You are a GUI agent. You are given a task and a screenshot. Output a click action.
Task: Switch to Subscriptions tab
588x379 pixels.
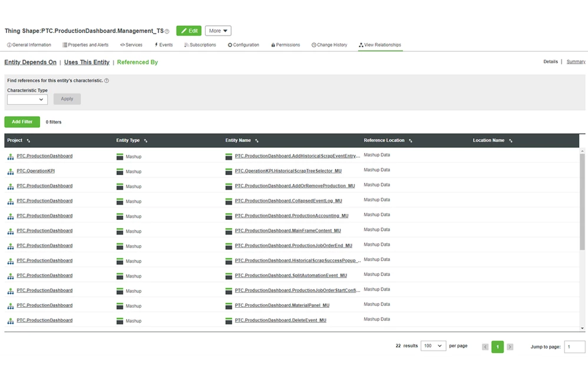click(x=200, y=45)
